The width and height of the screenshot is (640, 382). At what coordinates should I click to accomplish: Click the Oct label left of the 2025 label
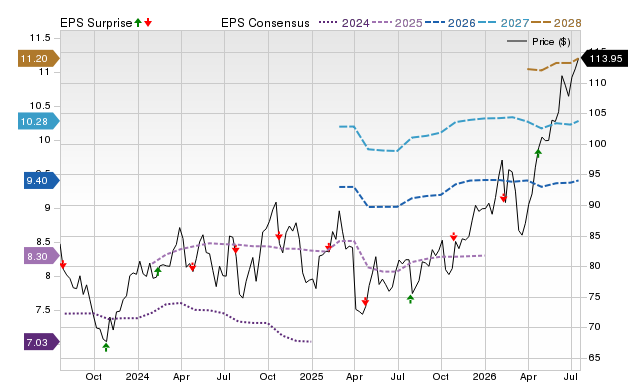click(267, 376)
